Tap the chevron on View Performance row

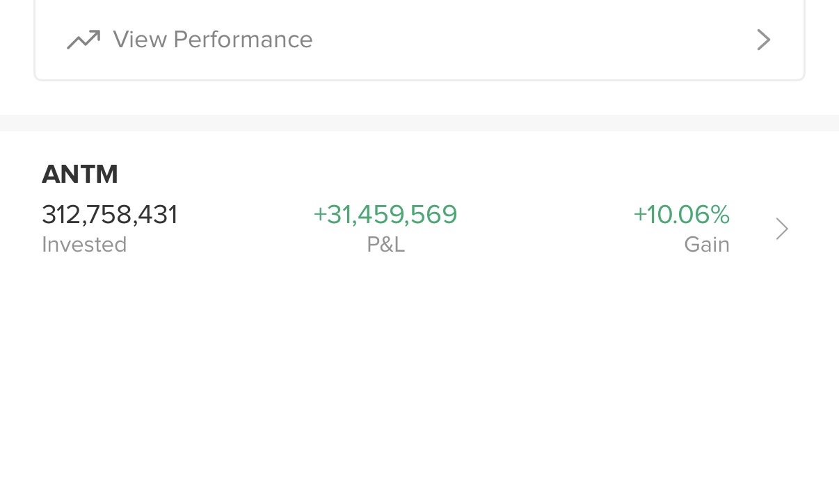763,40
